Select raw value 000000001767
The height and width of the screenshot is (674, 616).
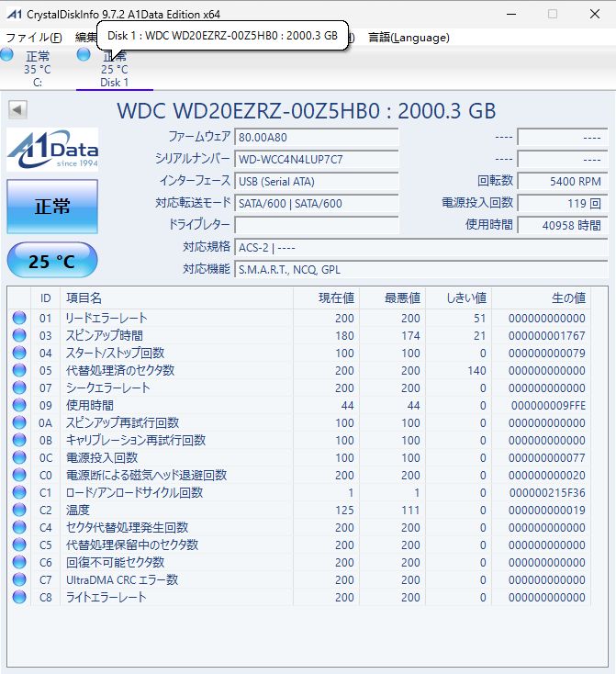click(547, 336)
